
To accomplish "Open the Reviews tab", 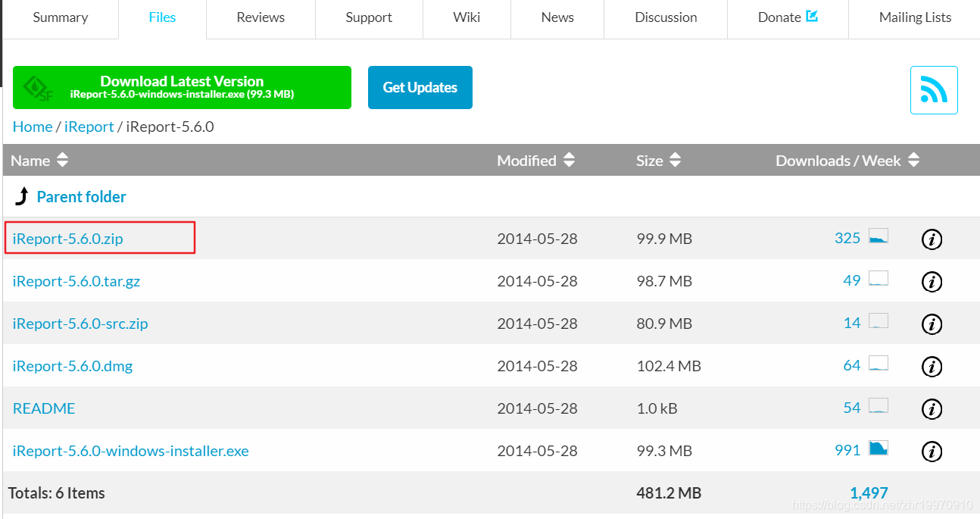I will [x=261, y=17].
